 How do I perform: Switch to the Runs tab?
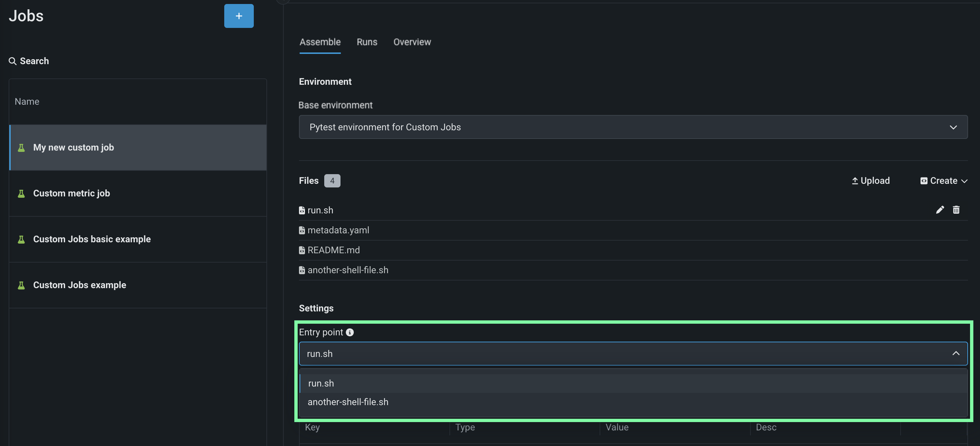point(367,42)
